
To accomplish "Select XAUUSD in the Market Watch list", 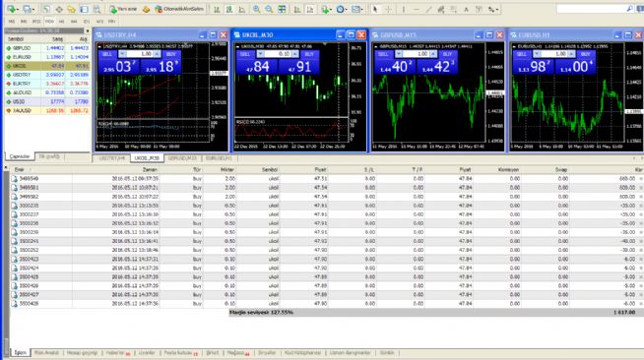I will [x=47, y=111].
